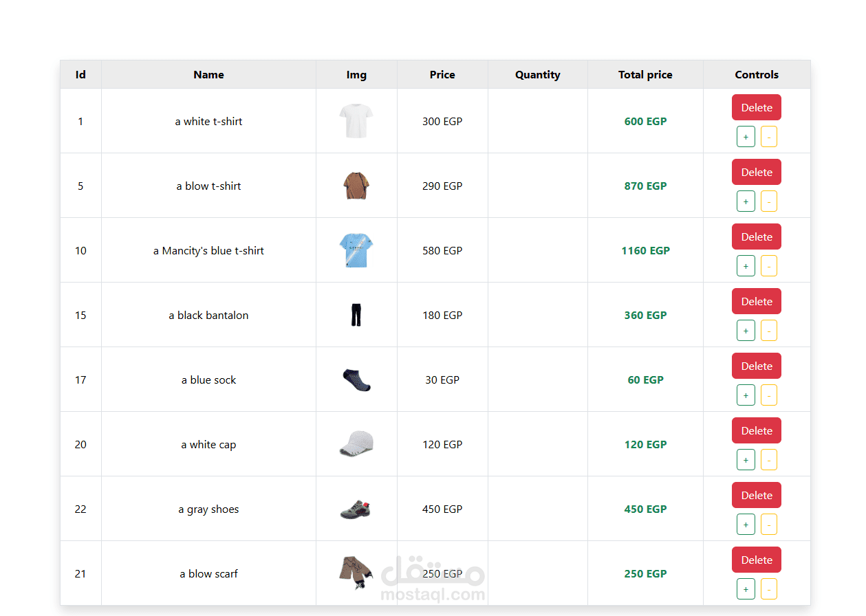Increase quantity of white t-shirt with plus

pos(746,137)
